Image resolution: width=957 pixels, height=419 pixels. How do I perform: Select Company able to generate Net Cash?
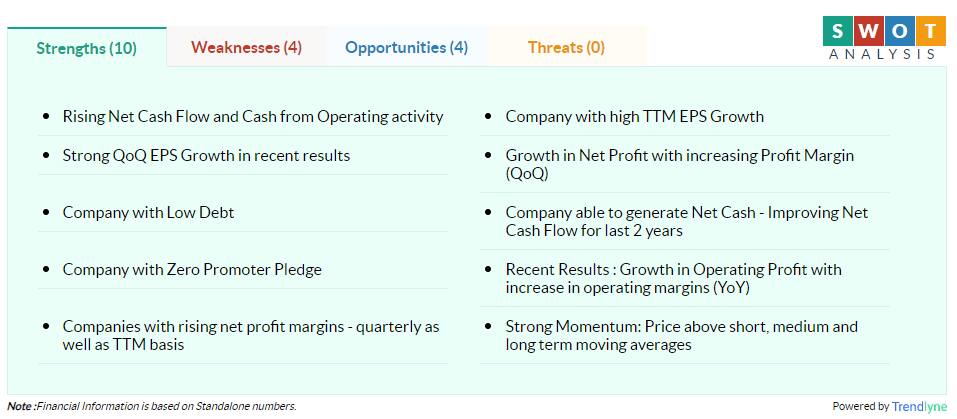687,221
